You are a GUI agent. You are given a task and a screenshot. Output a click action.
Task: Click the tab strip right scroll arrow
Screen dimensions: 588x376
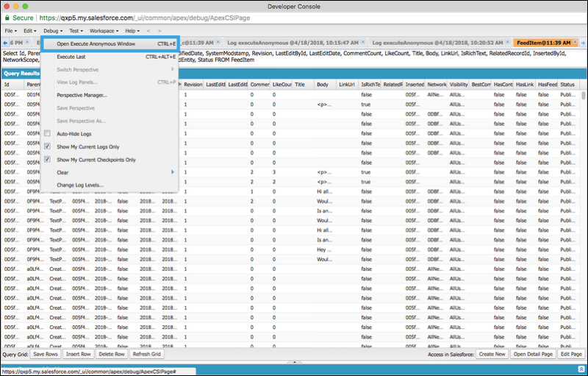coord(583,43)
